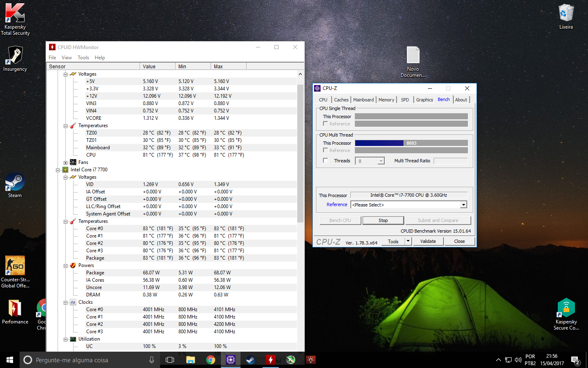Open the View menu in HWMonitor

pos(67,58)
